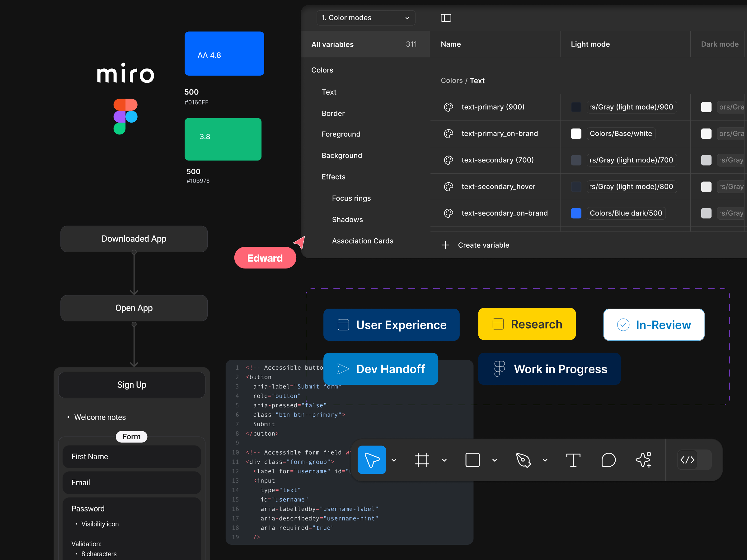Screen dimensions: 747x560
Task: Click the Dev Handoff button
Action: (381, 369)
